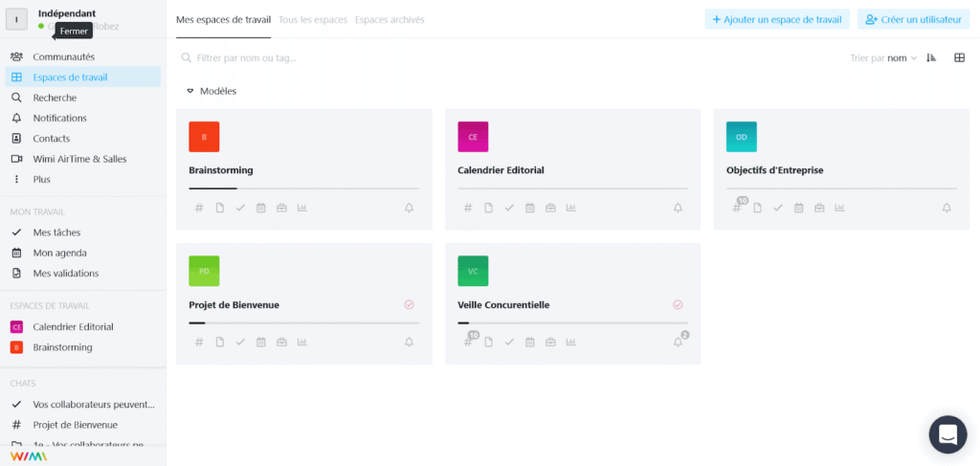Switch to Espaces archivés tab
The width and height of the screenshot is (980, 466).
pyautogui.click(x=390, y=19)
